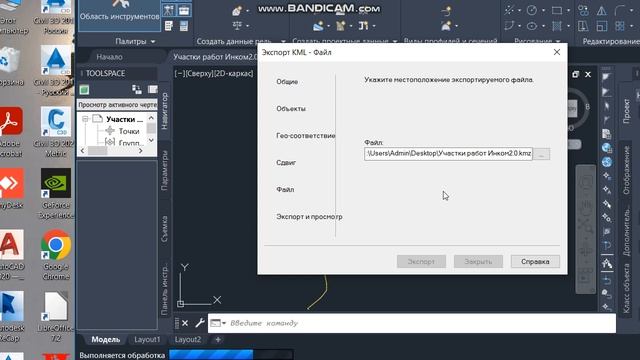The height and width of the screenshot is (360, 640).
Task: Click the circle draw tool icon
Action: pos(531,11)
